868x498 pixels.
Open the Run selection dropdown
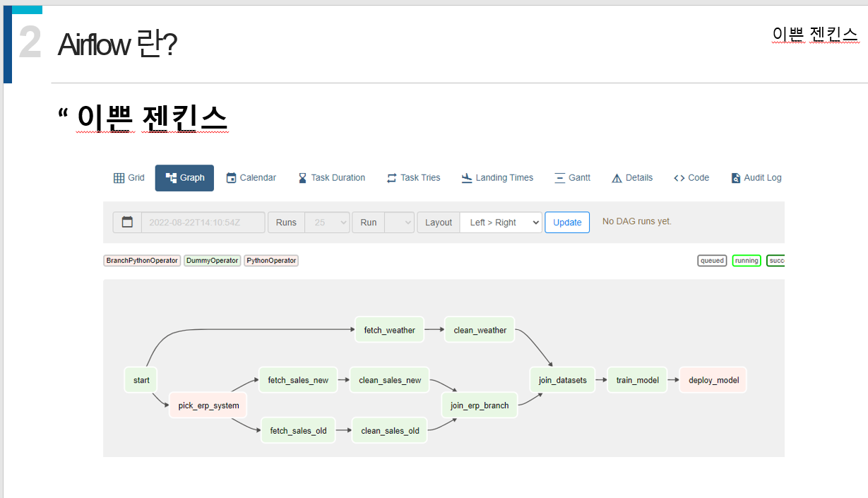coord(400,223)
